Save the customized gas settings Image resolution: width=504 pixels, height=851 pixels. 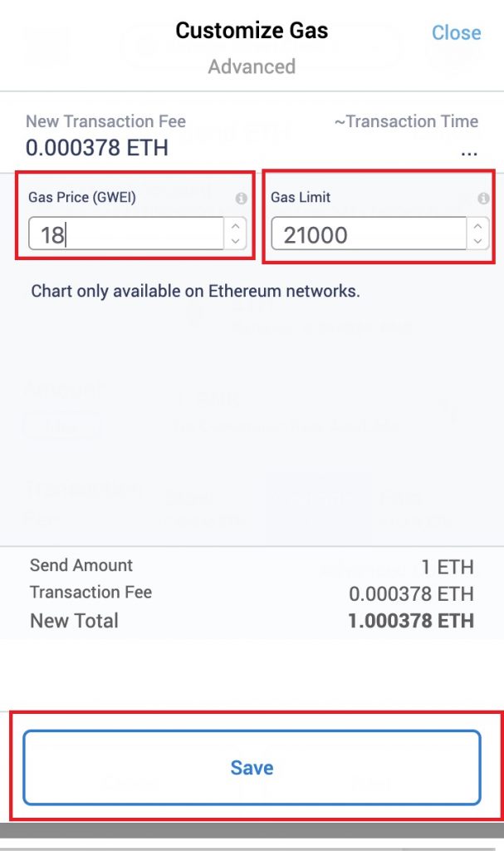pyautogui.click(x=252, y=767)
